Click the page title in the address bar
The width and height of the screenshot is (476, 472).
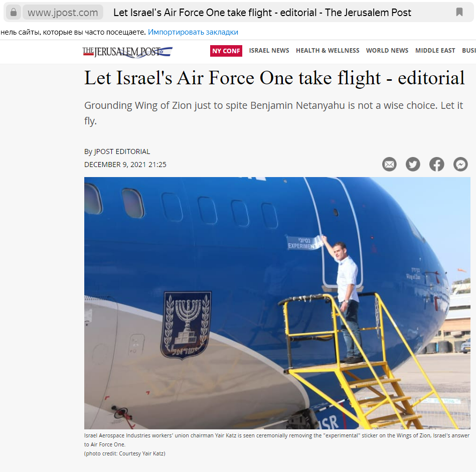(262, 13)
